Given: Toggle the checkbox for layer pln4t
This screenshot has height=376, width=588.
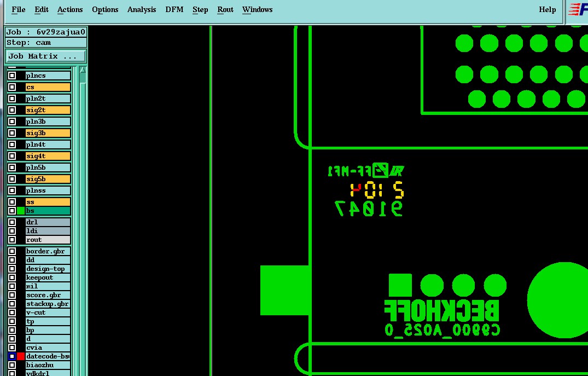Looking at the screenshot, I should coord(12,144).
